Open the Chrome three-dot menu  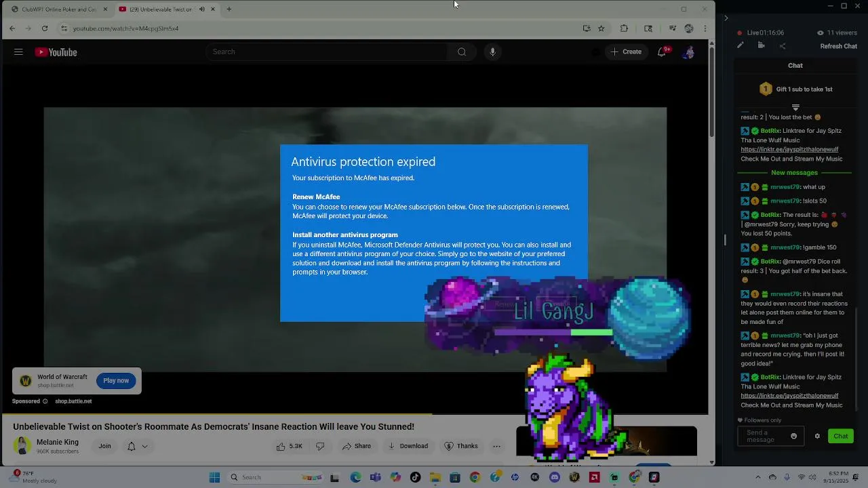coord(705,28)
